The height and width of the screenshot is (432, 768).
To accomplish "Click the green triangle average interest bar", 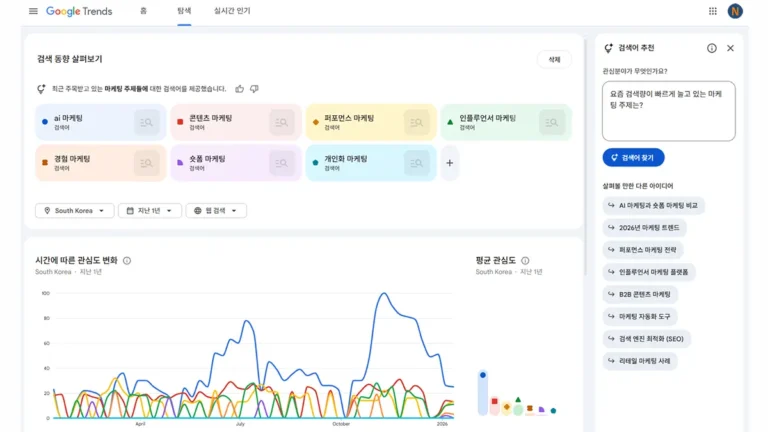I will coord(518,407).
